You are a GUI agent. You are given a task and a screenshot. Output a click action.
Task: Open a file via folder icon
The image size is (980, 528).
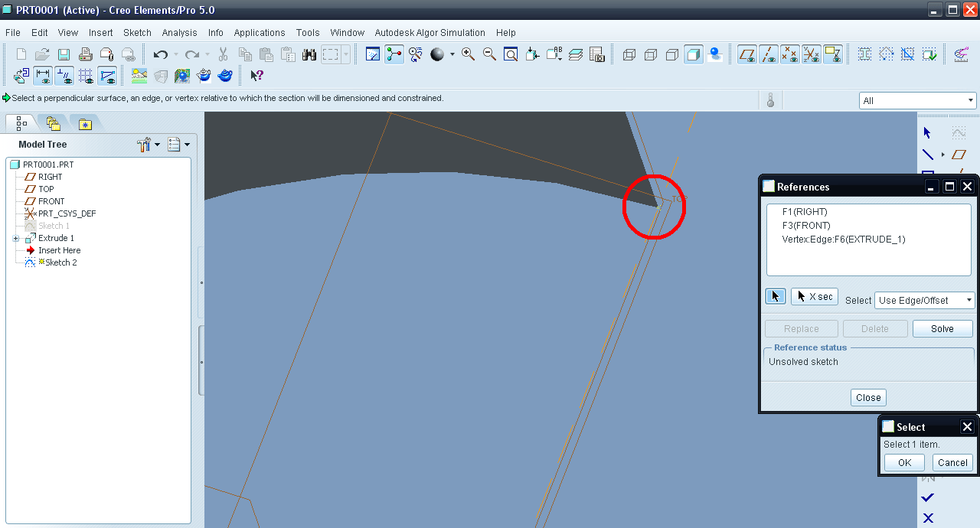pyautogui.click(x=43, y=54)
